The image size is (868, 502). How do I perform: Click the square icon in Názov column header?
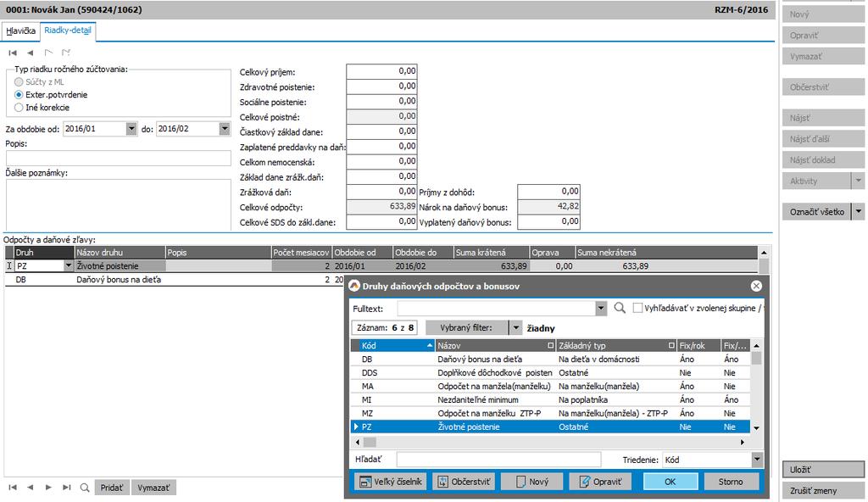tap(551, 346)
